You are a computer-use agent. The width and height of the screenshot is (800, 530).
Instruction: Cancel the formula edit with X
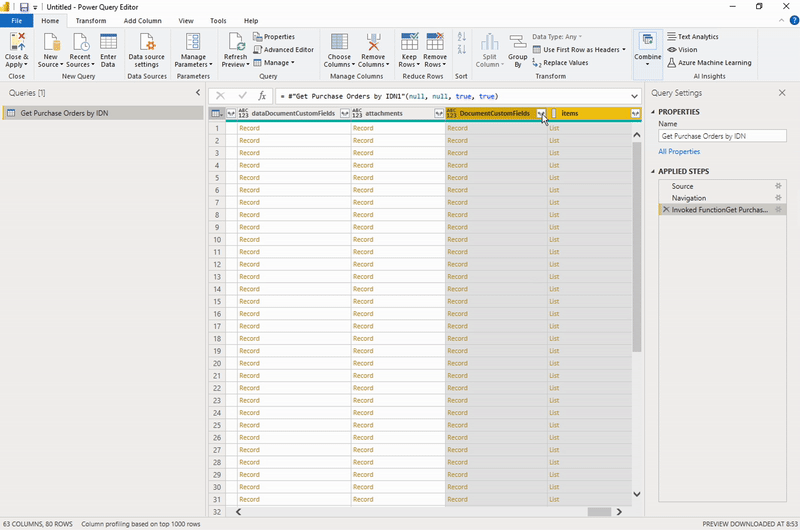[220, 96]
